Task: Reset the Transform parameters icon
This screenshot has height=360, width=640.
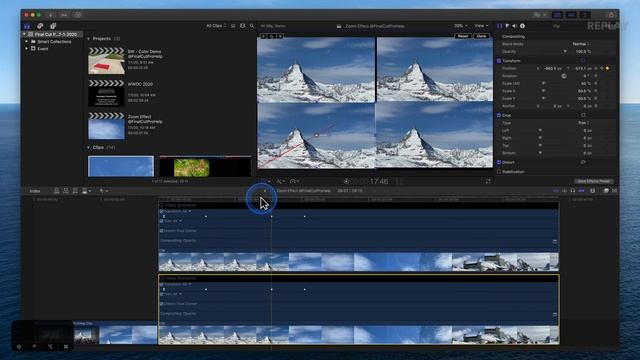Action: 583,61
